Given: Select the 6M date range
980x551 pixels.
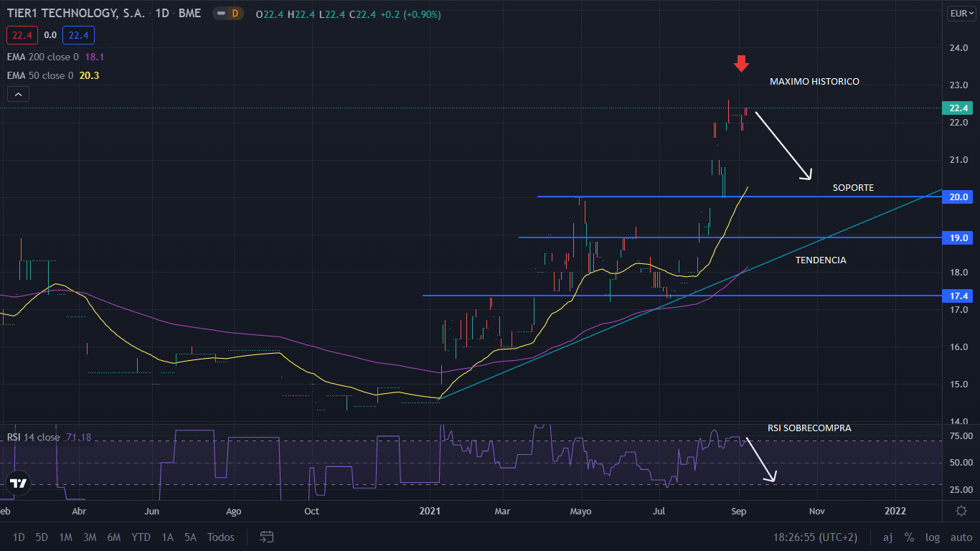Looking at the screenshot, I should [113, 537].
